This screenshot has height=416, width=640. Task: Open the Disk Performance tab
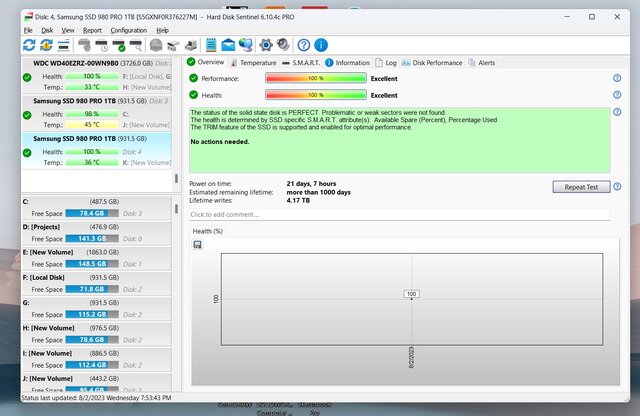(437, 62)
